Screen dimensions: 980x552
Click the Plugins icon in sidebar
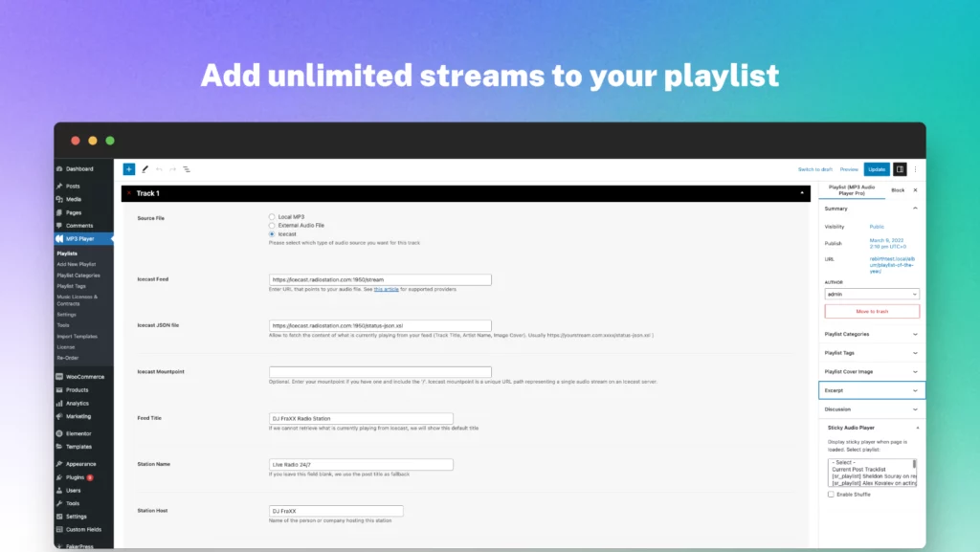[x=59, y=477]
